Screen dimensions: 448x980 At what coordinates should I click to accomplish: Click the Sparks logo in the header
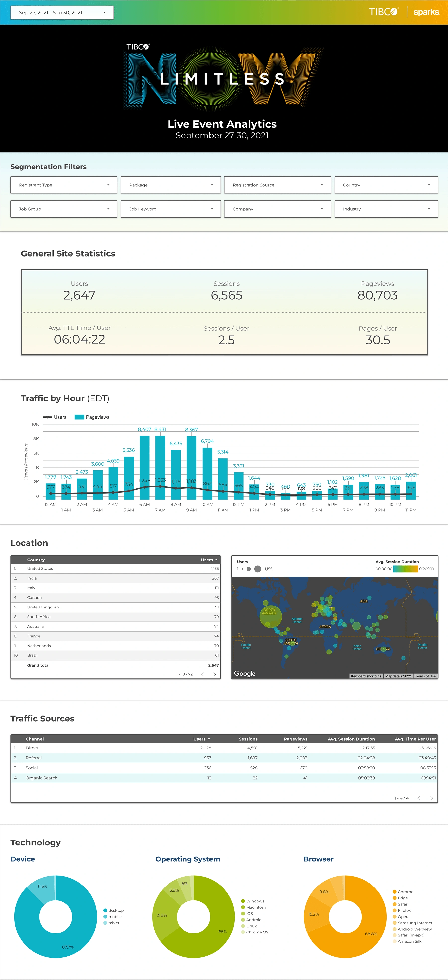tap(426, 12)
